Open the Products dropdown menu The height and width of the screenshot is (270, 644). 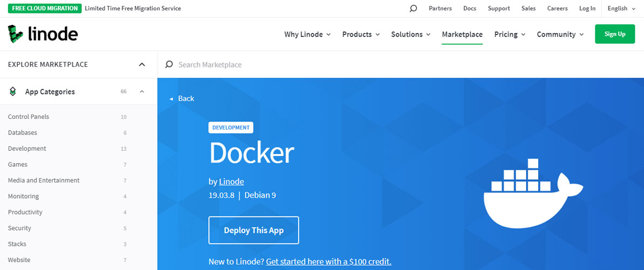tap(361, 35)
